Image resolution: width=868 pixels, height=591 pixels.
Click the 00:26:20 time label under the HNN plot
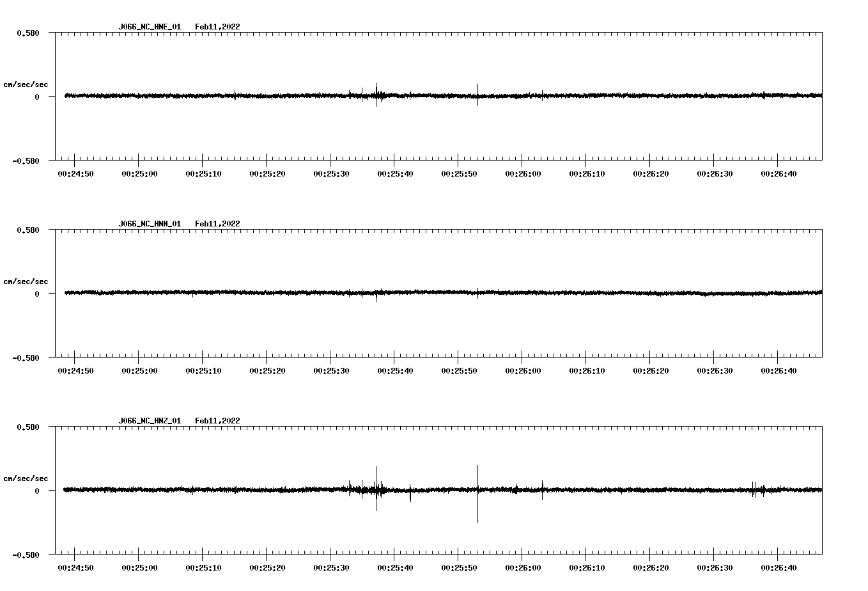pyautogui.click(x=651, y=371)
